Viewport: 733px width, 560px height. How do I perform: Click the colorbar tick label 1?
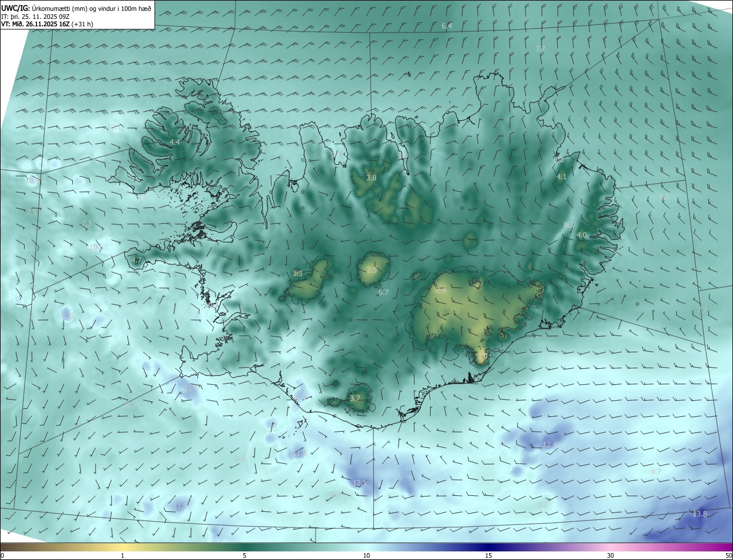(x=123, y=555)
